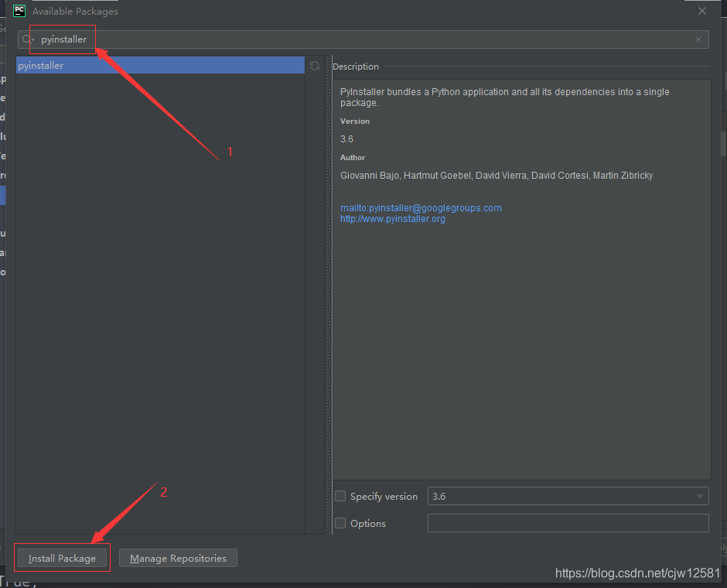
Task: Open Manage Repositories
Action: tap(178, 558)
